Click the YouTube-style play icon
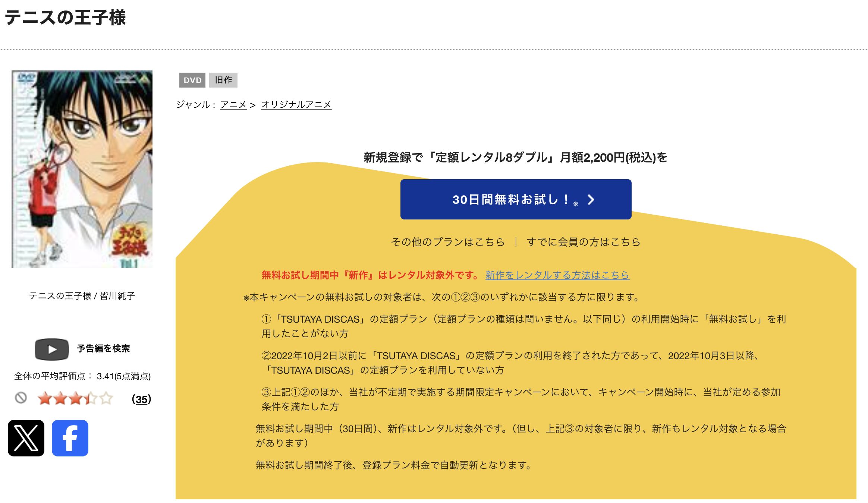868x503 pixels. click(x=52, y=349)
